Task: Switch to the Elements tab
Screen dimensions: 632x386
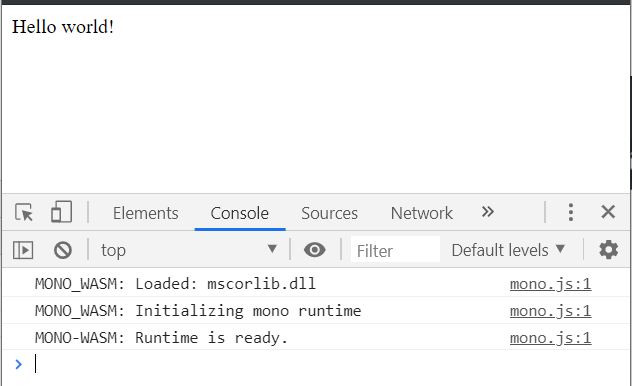Action: click(x=146, y=213)
